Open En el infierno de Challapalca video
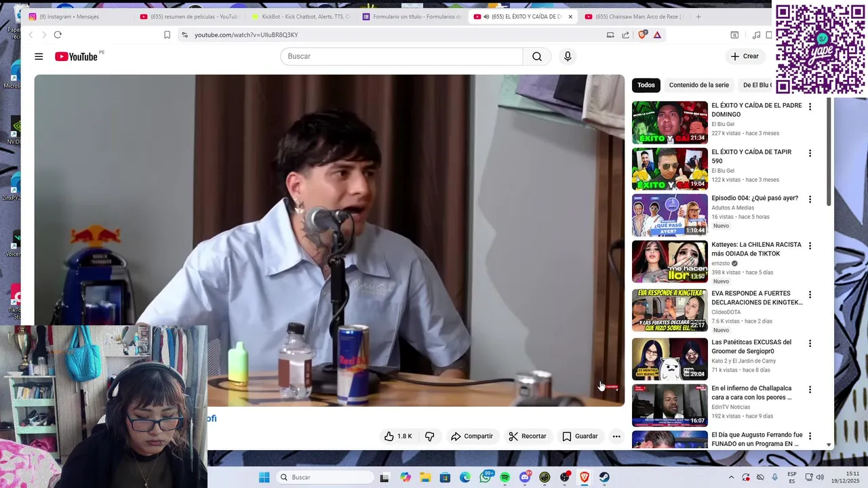The image size is (868, 488). tap(751, 393)
